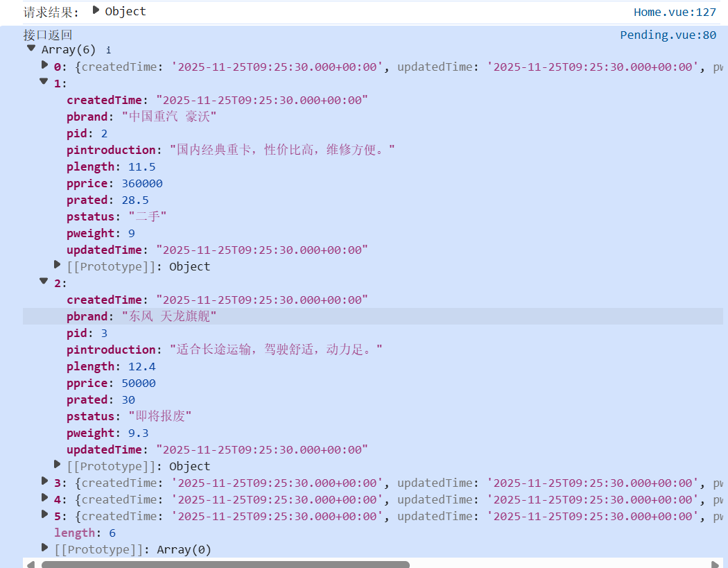This screenshot has width=728, height=568.
Task: Click the scrollbar right arrow
Action: tap(715, 565)
